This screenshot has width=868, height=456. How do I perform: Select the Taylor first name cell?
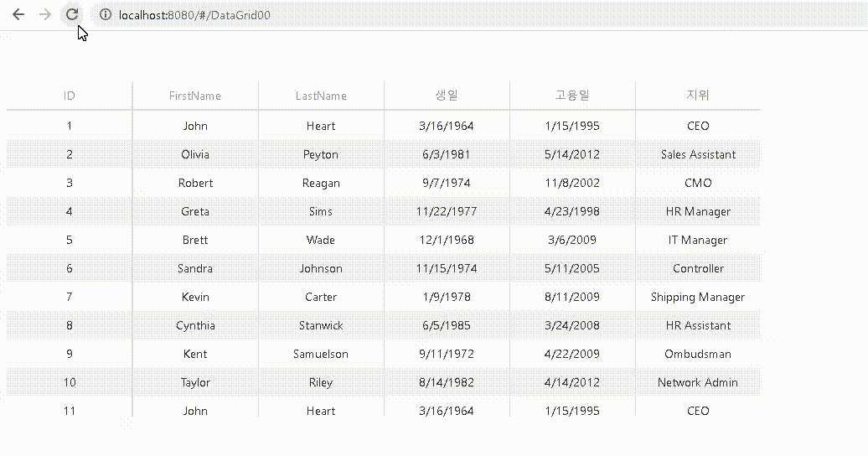pos(195,383)
